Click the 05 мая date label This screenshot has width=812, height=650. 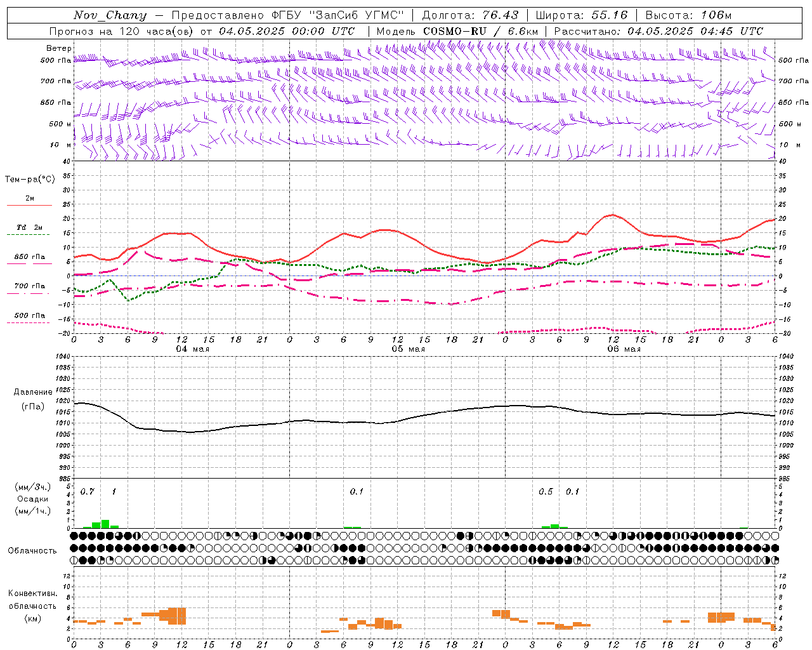409,349
